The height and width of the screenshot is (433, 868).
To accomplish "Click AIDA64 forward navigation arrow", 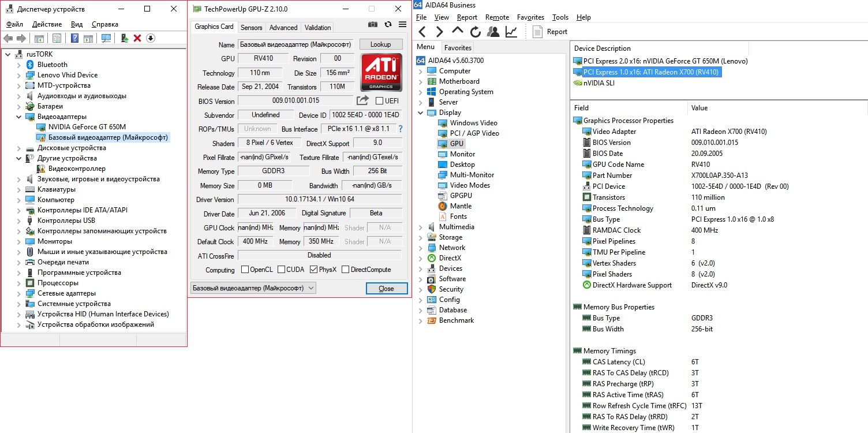I will click(x=440, y=32).
